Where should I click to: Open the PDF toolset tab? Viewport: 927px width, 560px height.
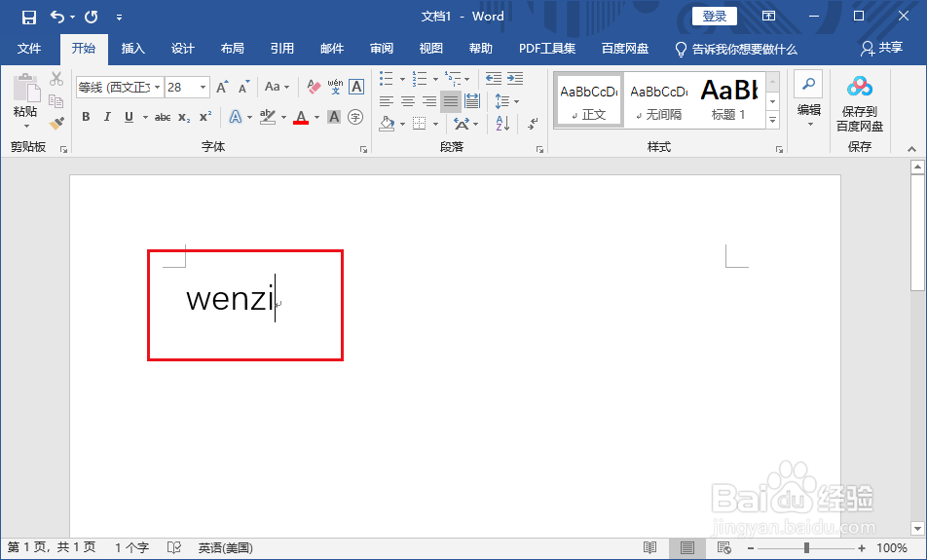click(547, 49)
